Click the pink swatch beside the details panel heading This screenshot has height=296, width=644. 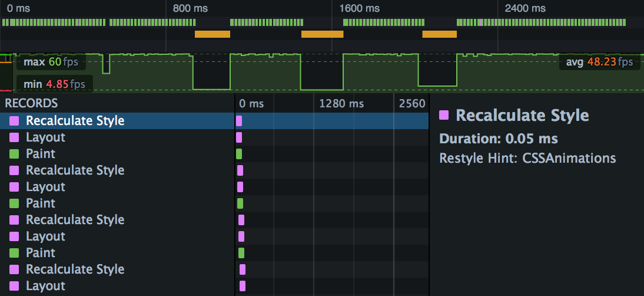point(444,115)
